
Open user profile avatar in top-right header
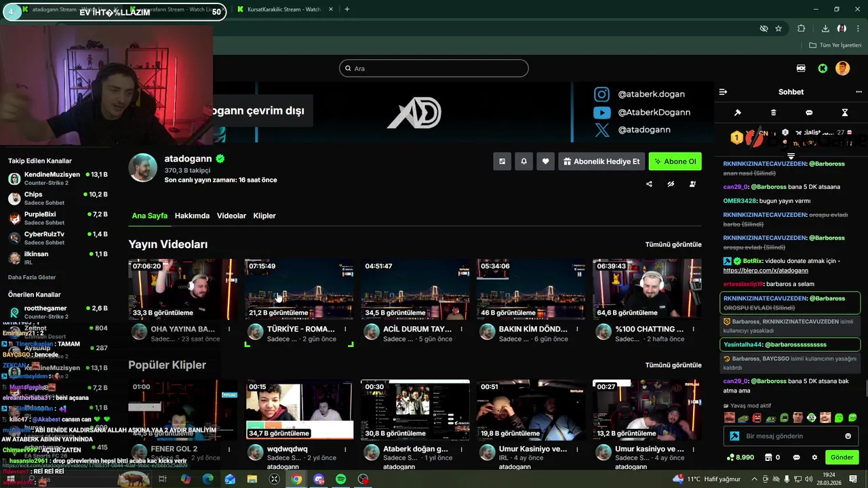[x=843, y=68]
